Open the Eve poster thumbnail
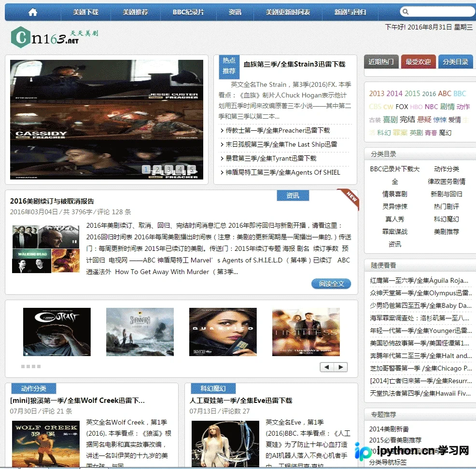This screenshot has height=469, width=476. 225,443
